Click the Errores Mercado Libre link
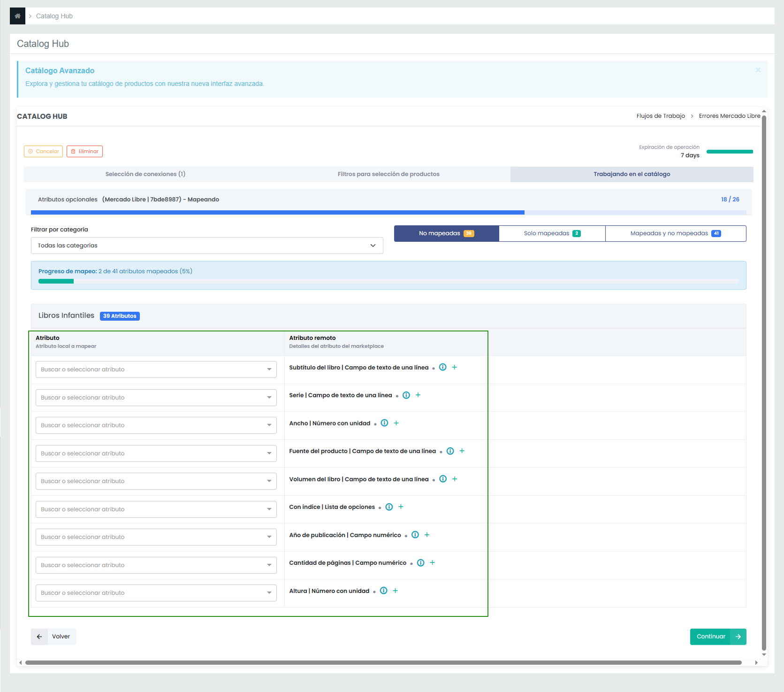The width and height of the screenshot is (784, 692). [x=729, y=116]
